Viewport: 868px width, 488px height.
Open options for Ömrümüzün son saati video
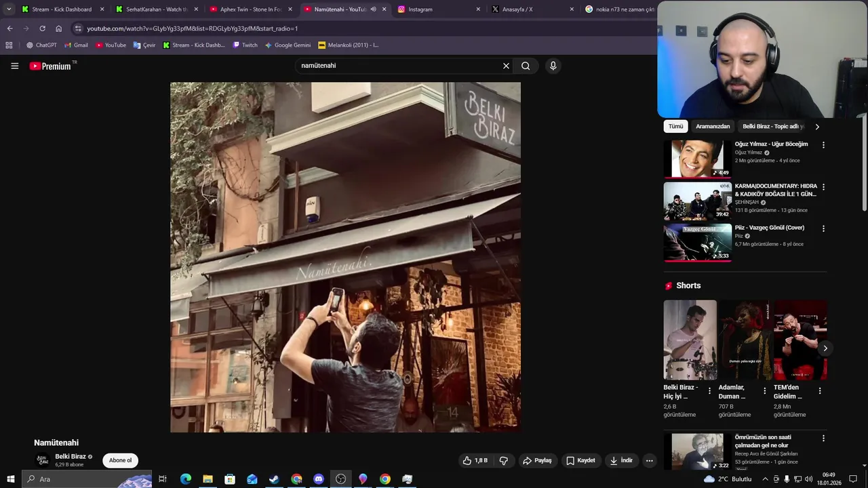point(823,439)
